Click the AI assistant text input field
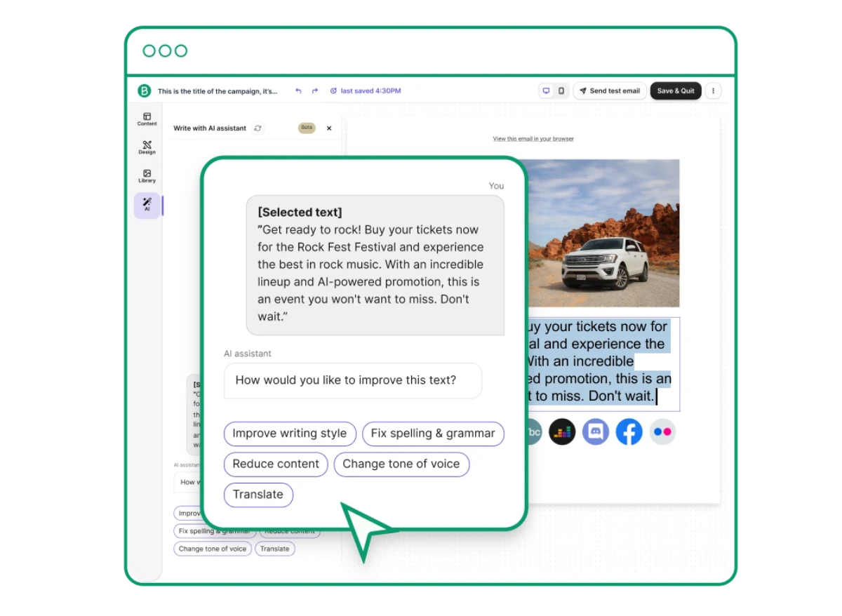Viewport: 842px width, 616px height. (353, 380)
